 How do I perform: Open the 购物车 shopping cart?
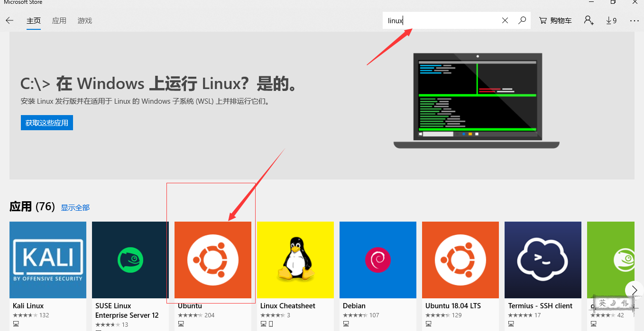coord(555,20)
